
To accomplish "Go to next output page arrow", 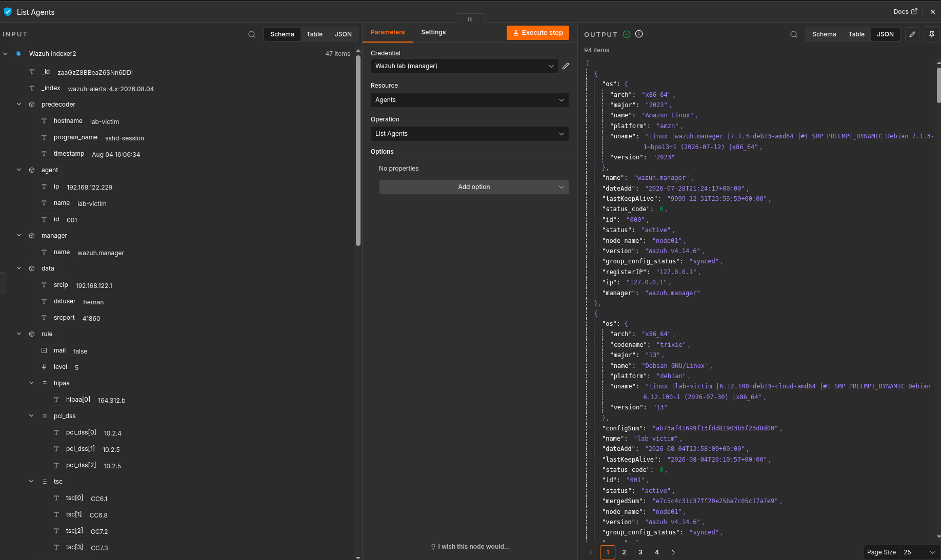I will (x=673, y=552).
